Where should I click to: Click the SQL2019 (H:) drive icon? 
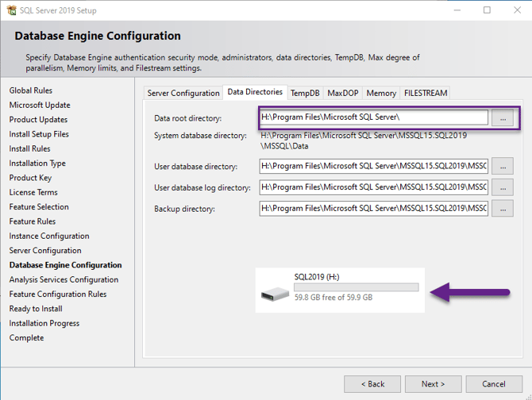pyautogui.click(x=274, y=295)
